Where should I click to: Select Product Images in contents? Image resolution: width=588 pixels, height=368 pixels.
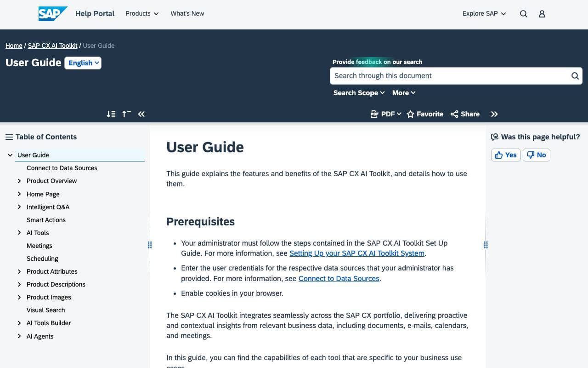(x=49, y=297)
